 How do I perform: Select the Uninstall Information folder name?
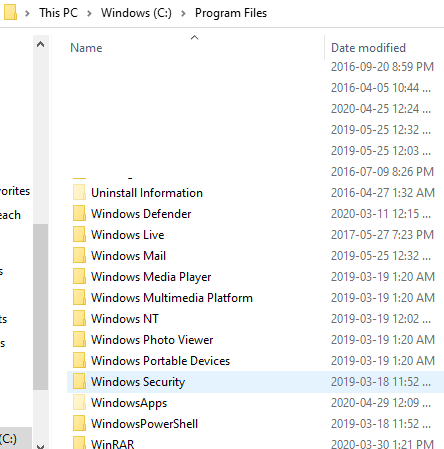coord(147,193)
